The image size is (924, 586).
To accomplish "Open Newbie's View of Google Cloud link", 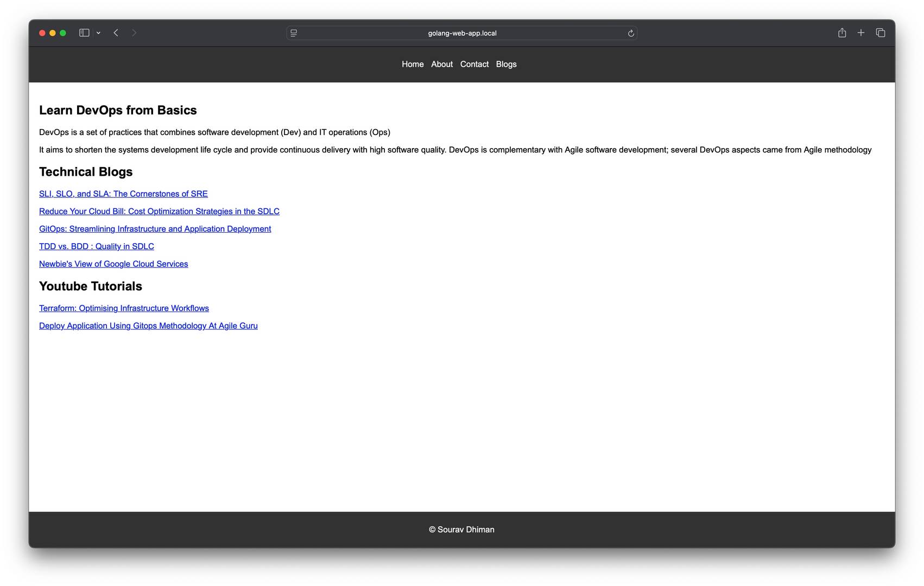I will click(x=113, y=264).
